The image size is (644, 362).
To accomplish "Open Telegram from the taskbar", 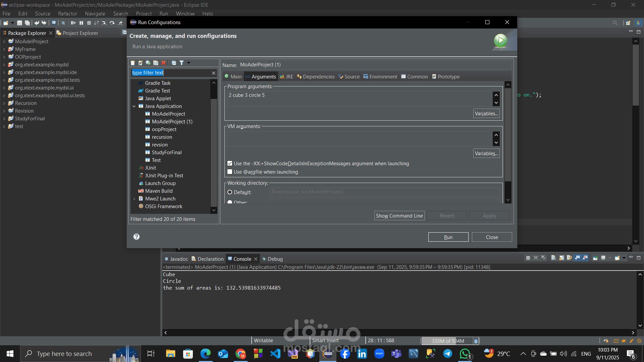I will point(447,354).
